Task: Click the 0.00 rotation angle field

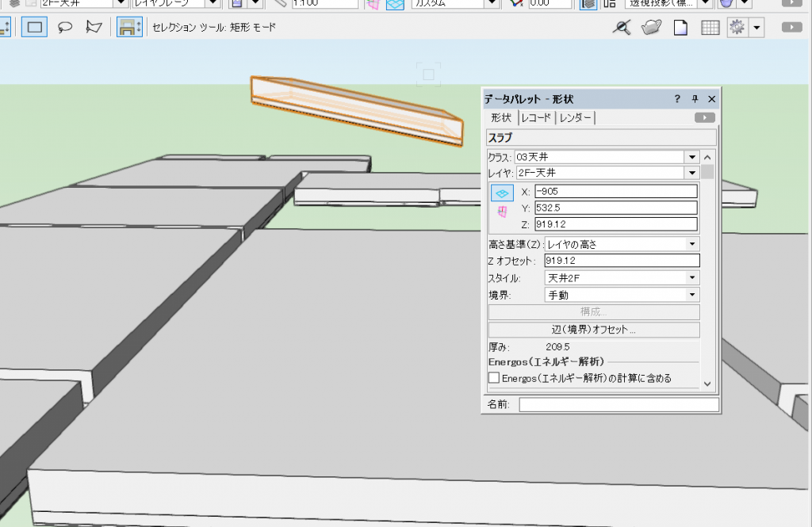Action: pos(550,3)
